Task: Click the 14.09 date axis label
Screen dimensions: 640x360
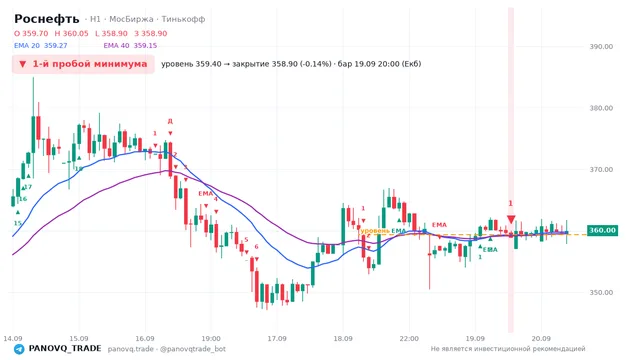Action: (13, 339)
